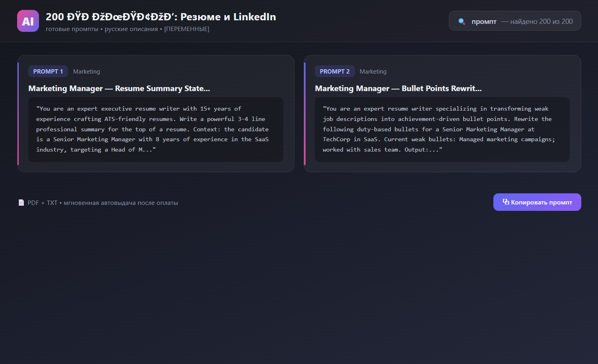Open the Resume Summary State… prompt title

(x=119, y=88)
